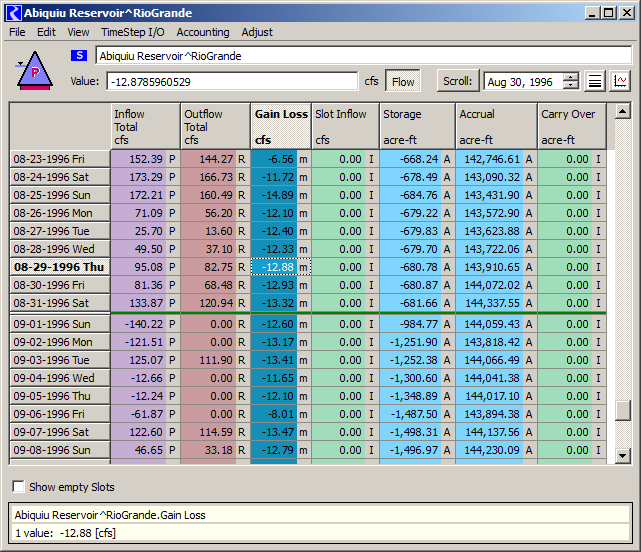The width and height of the screenshot is (641, 552).
Task: Click the RiverWare title bar app icon
Action: pos(13,13)
